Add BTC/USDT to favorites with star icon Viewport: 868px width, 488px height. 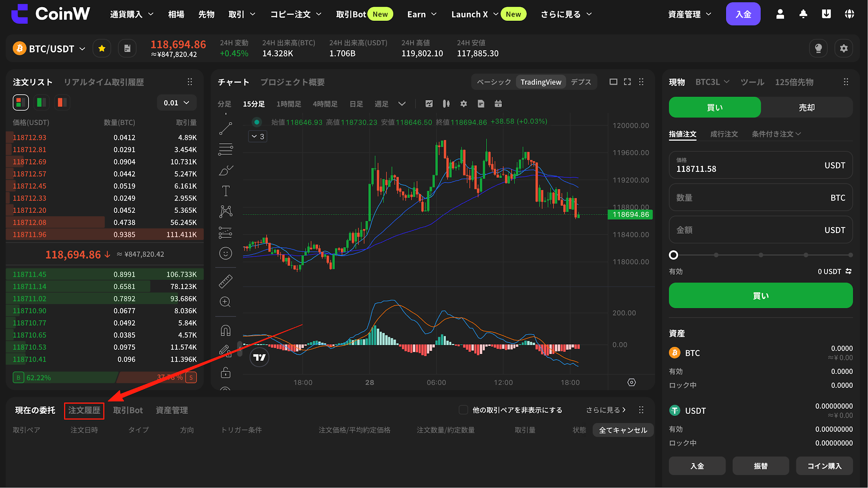pyautogui.click(x=102, y=48)
